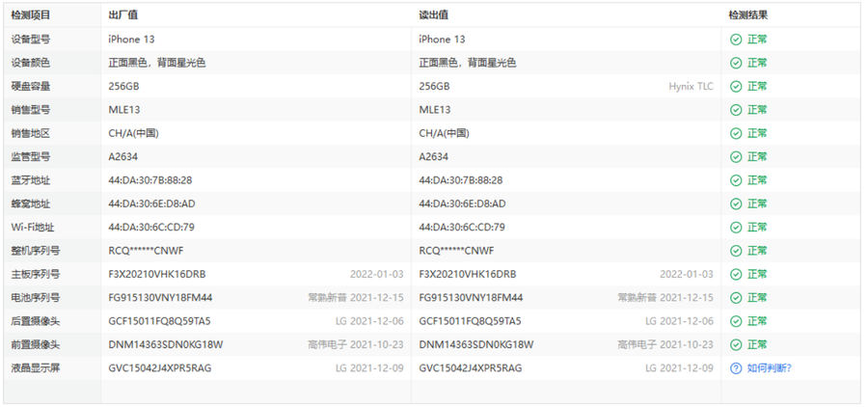Select the 前置摄像头 row label
Image resolution: width=868 pixels, height=407 pixels.
click(36, 344)
